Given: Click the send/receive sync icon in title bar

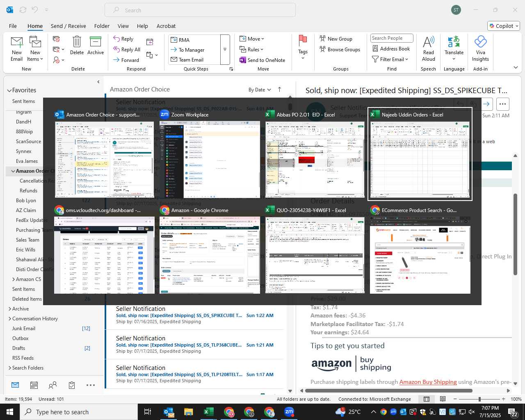Looking at the screenshot, I should click(x=23, y=10).
